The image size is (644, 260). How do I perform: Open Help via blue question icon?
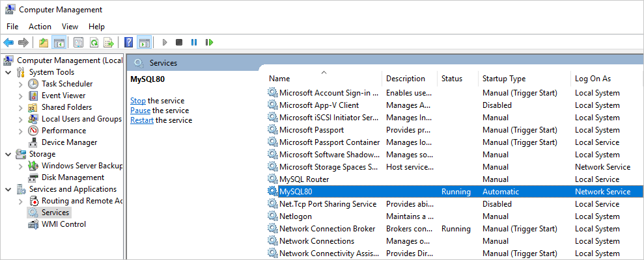click(128, 42)
